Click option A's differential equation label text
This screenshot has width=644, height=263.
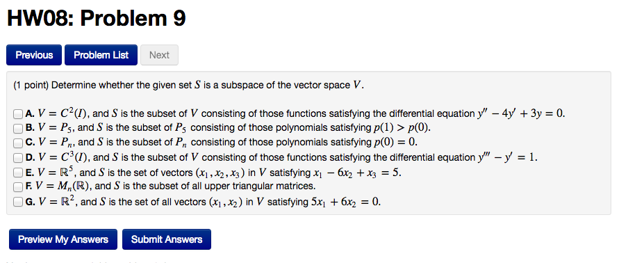click(295, 113)
